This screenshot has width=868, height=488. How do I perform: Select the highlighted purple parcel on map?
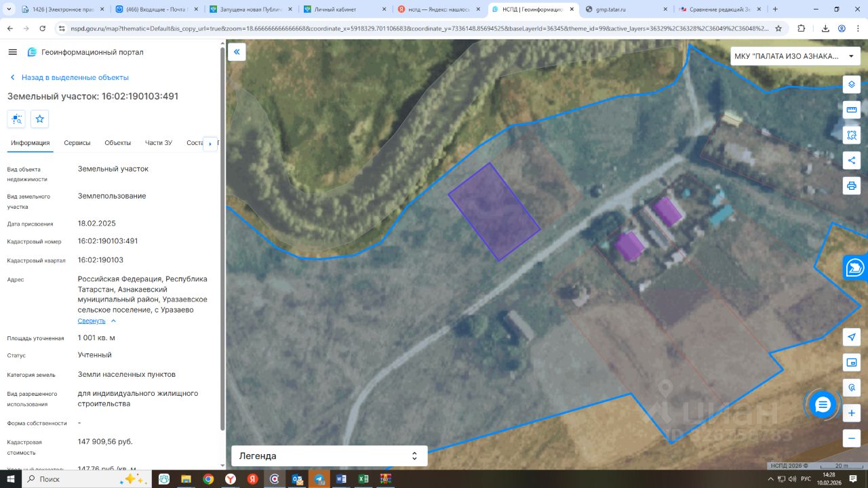coord(494,212)
